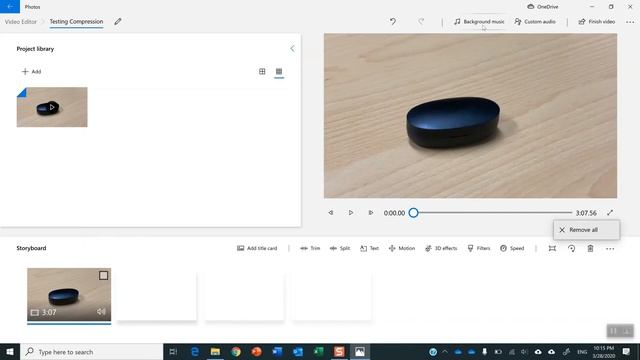
Task: Open the top-right See more menu
Action: (630, 22)
